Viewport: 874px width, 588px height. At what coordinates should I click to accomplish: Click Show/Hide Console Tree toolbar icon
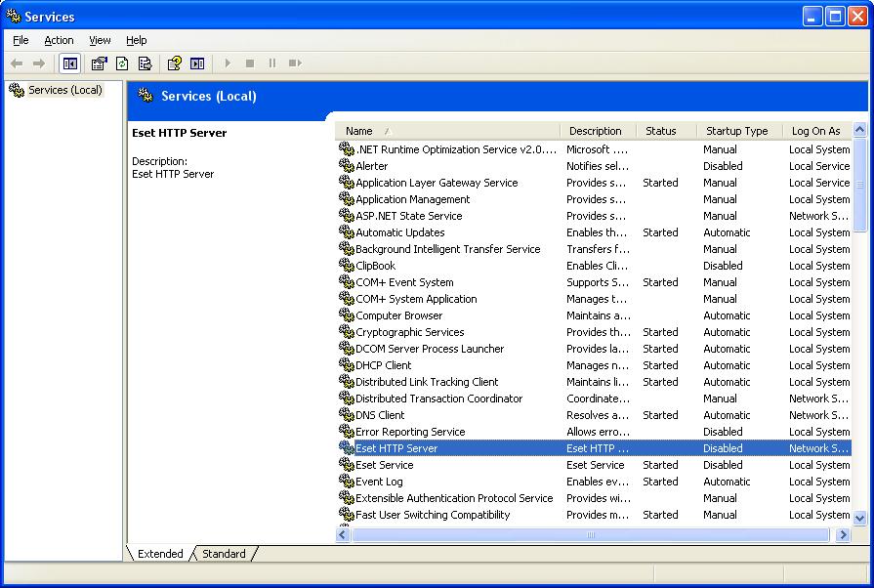(69, 63)
